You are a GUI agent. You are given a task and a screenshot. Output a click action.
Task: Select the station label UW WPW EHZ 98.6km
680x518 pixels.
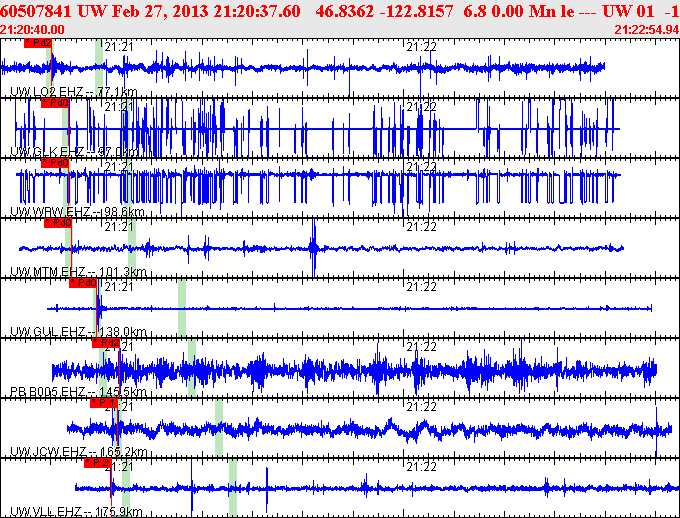[x=77, y=212]
